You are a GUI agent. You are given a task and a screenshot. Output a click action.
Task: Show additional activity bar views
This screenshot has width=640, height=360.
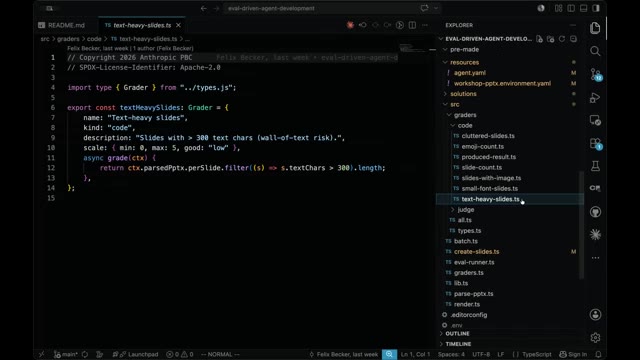pyautogui.click(x=595, y=258)
